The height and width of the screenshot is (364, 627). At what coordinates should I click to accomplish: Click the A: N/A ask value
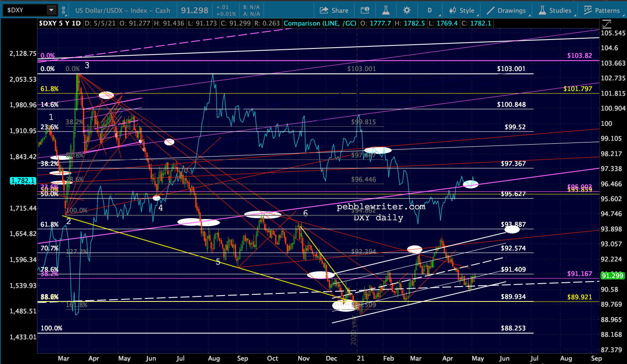coord(251,14)
